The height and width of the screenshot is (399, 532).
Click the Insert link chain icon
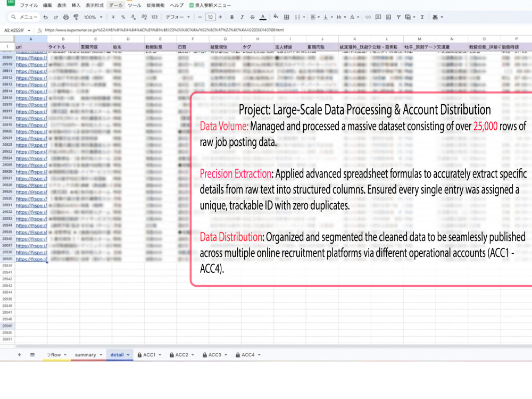pos(368,17)
